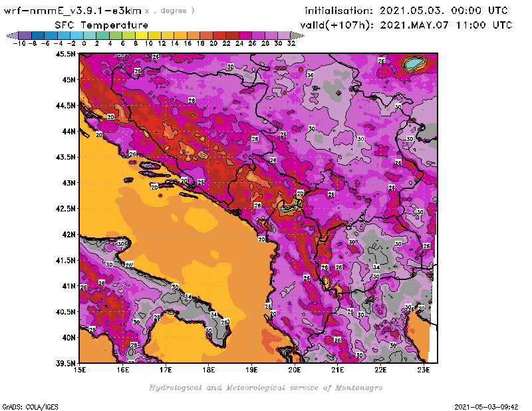532x411 pixels.
Task: Click the "41N" latitude label
Action: [68, 286]
